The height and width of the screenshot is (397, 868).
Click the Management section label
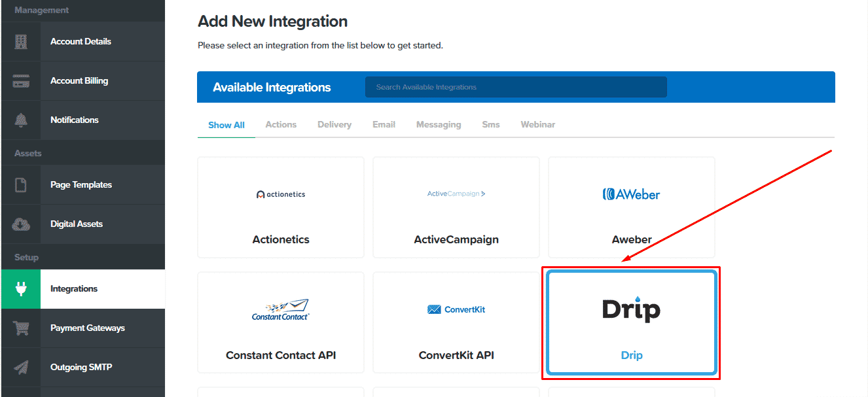click(x=41, y=10)
